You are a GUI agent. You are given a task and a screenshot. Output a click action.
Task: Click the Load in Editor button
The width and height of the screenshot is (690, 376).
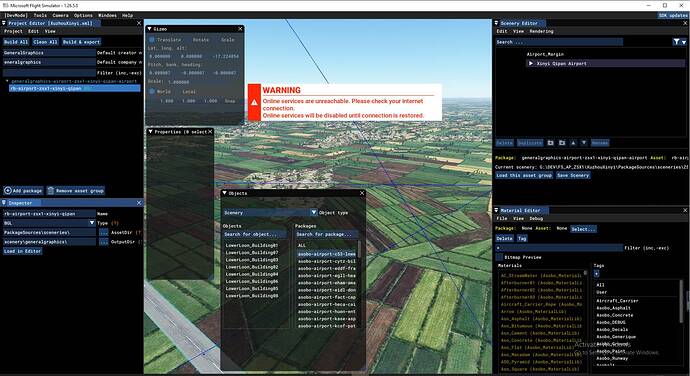pos(23,251)
